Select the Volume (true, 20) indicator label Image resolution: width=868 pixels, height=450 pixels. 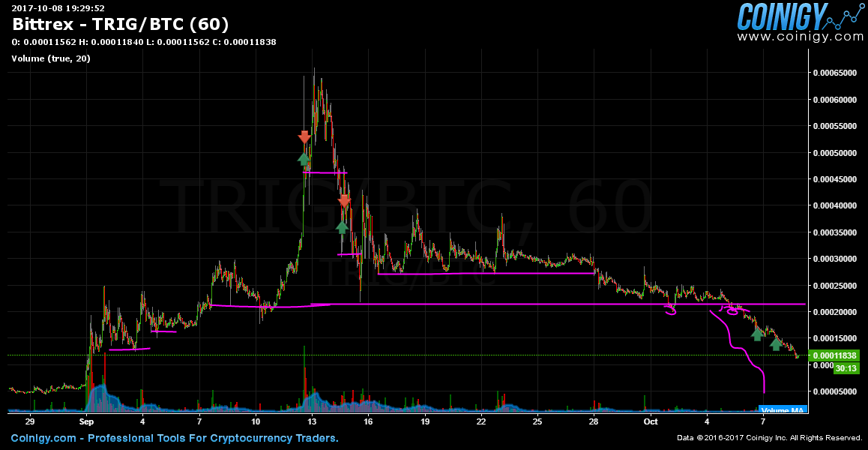[51, 58]
